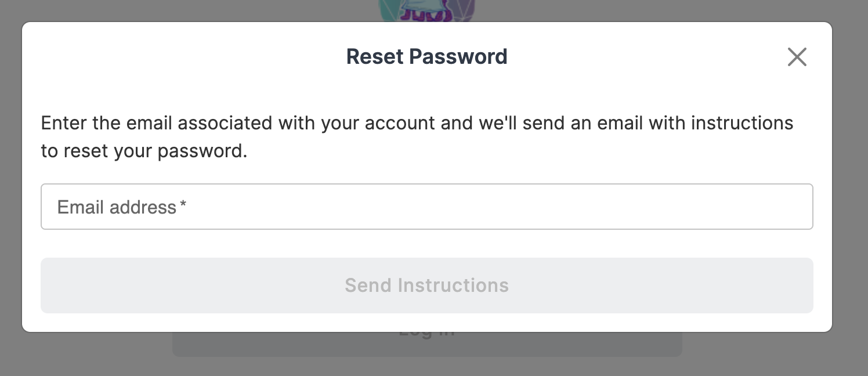Click the Reset Password heading
Image resolution: width=868 pixels, height=376 pixels.
click(426, 56)
